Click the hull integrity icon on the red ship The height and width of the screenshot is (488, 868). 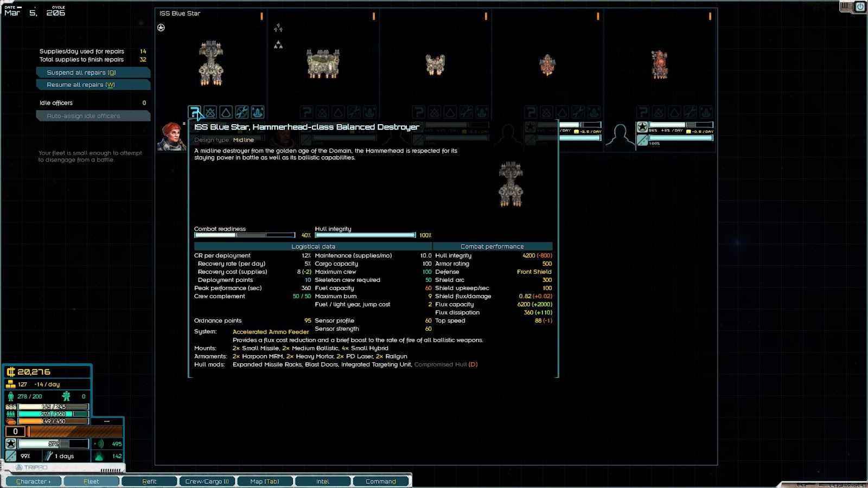[642, 140]
